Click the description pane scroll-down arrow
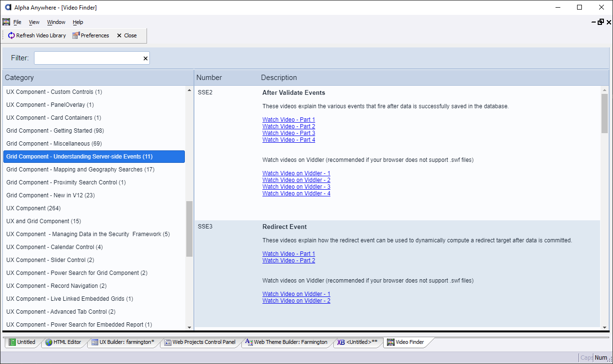Image resolution: width=613 pixels, height=364 pixels. (x=604, y=327)
